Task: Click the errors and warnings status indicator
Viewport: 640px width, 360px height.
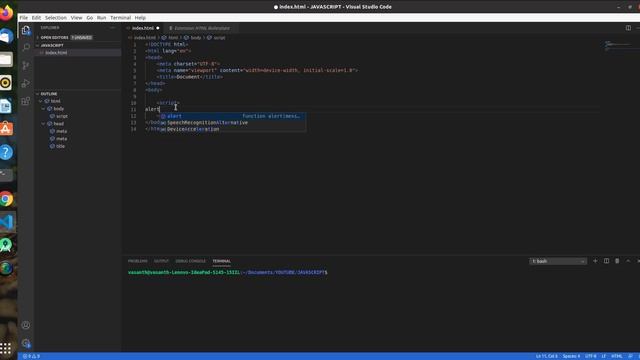Action: coord(31,356)
